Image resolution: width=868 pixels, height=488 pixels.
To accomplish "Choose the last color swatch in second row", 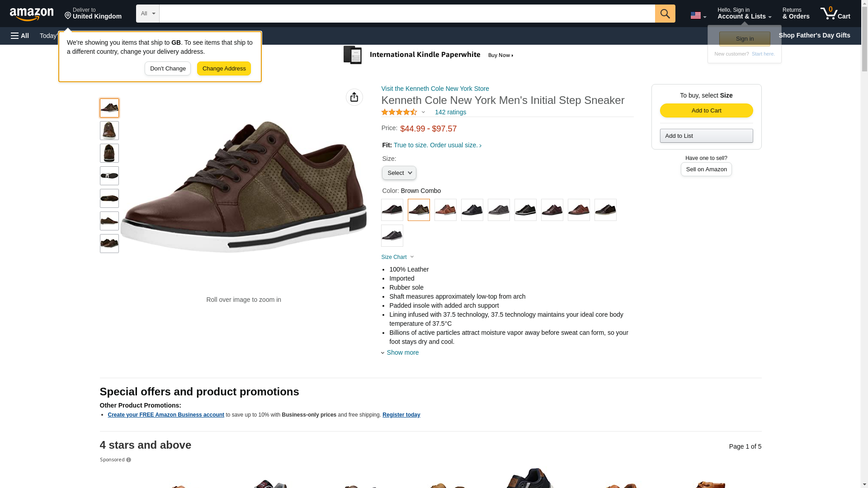I will pyautogui.click(x=392, y=236).
